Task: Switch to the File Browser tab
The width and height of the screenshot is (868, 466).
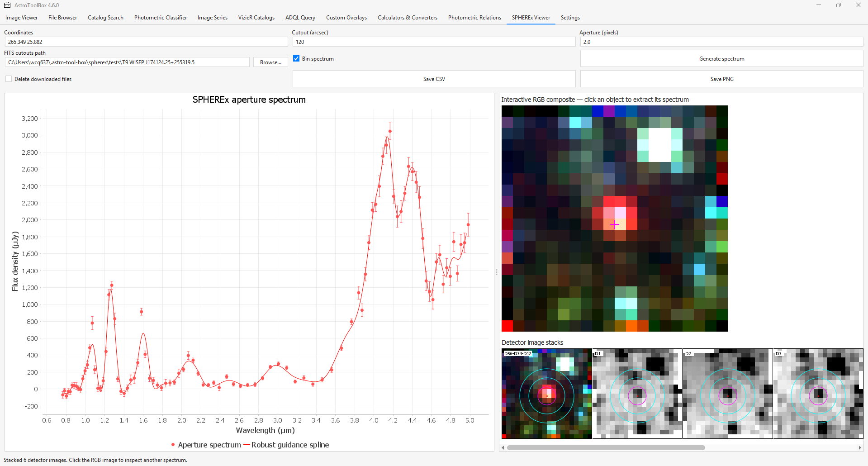Action: 62,18
